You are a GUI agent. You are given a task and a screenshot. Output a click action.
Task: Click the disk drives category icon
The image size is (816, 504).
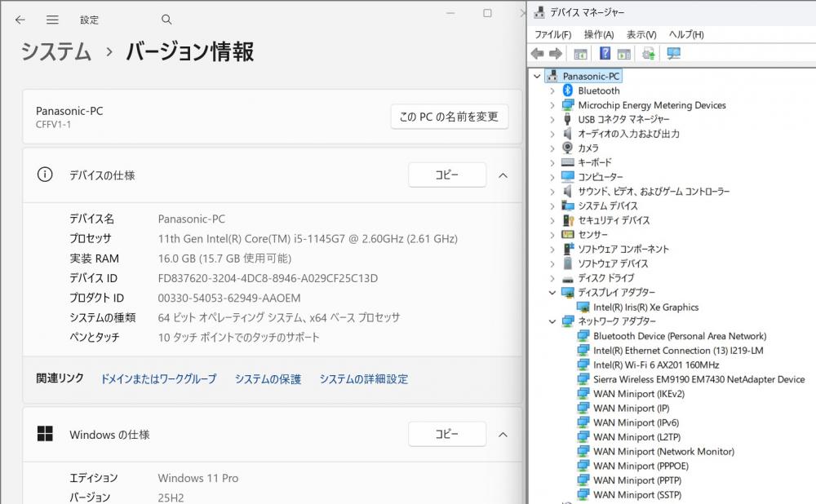coord(568,279)
